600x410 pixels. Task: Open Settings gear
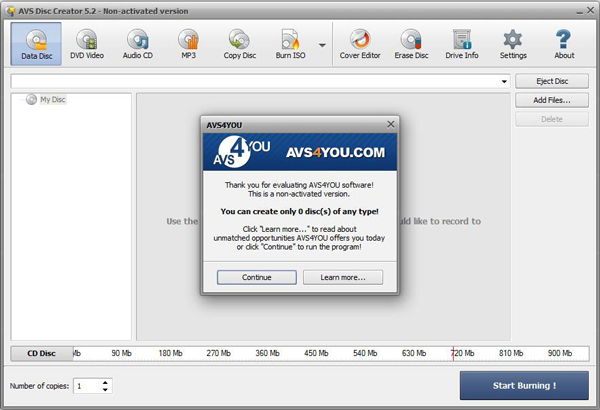[513, 44]
